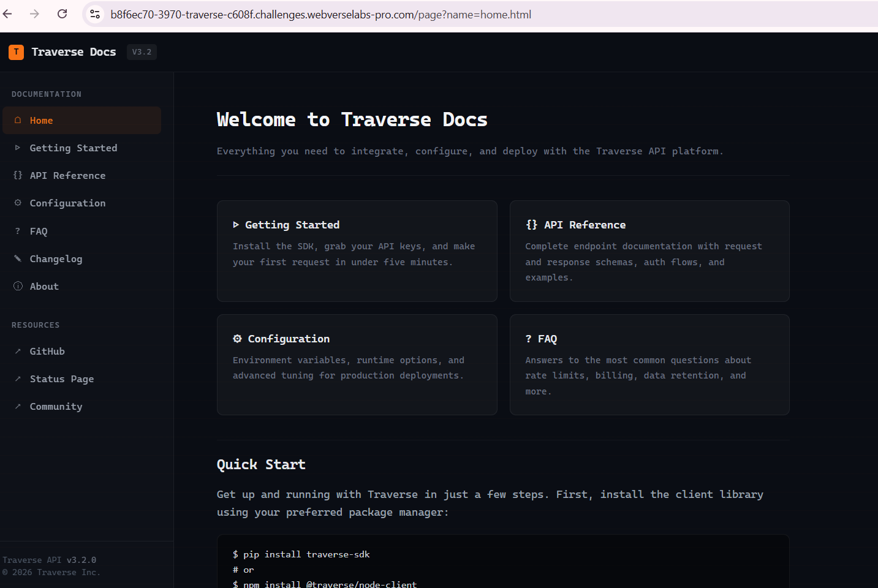
Task: Click the browser back arrow
Action: [8, 14]
